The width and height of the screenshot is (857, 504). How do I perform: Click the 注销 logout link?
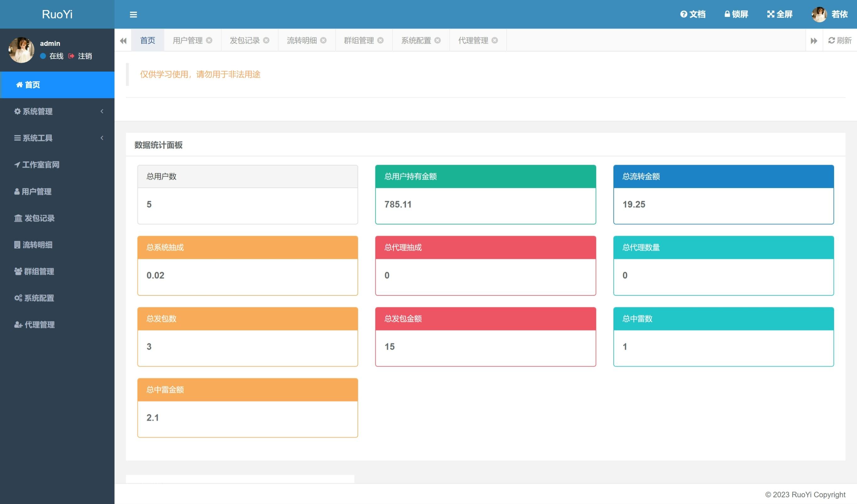(x=84, y=56)
